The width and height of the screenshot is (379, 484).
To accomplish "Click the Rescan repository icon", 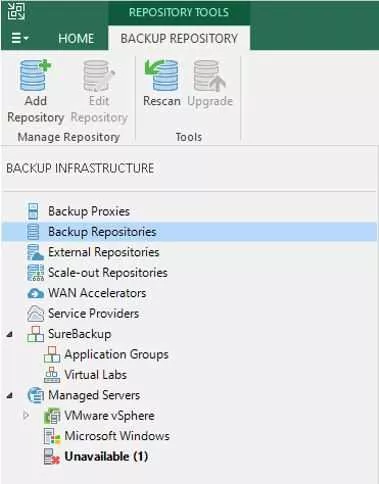I will (x=161, y=76).
